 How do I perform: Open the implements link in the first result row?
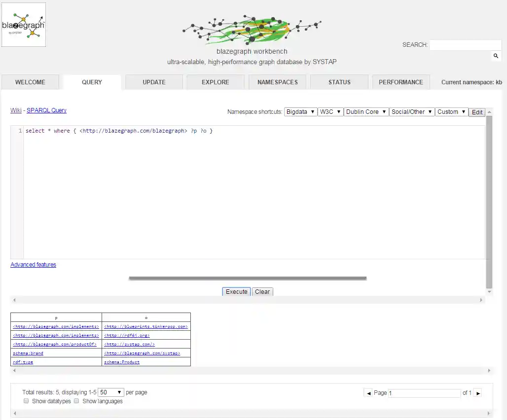[x=56, y=327]
